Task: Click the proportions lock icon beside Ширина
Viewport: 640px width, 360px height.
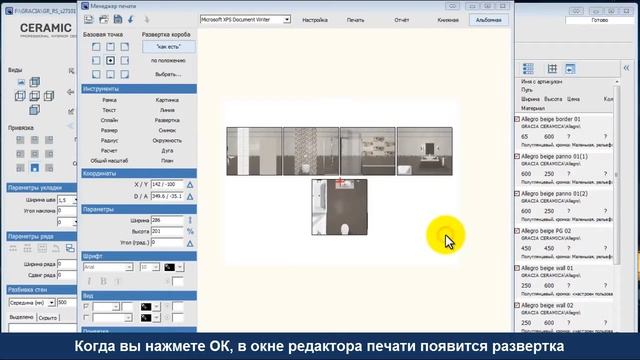Action: (x=190, y=220)
